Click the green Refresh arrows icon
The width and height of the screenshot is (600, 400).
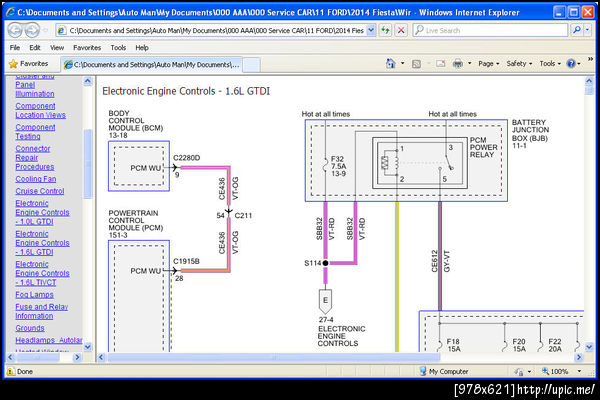click(385, 30)
